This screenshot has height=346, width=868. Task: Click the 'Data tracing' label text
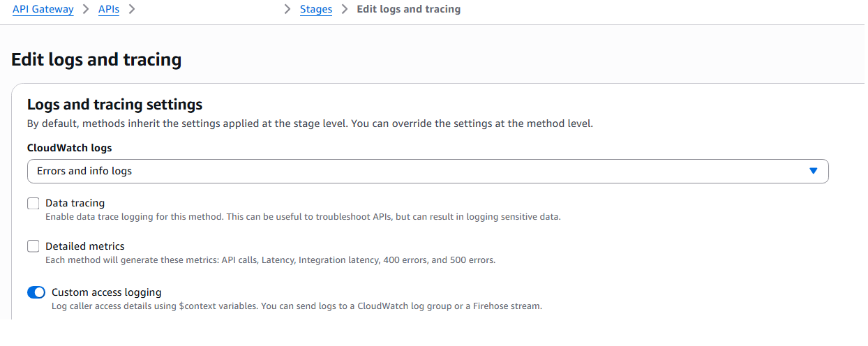click(x=75, y=203)
